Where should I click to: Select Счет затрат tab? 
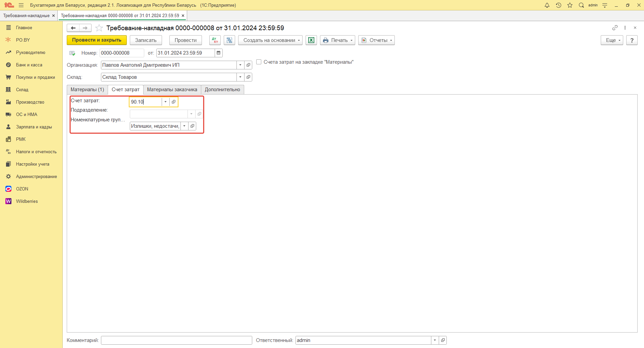tap(125, 90)
